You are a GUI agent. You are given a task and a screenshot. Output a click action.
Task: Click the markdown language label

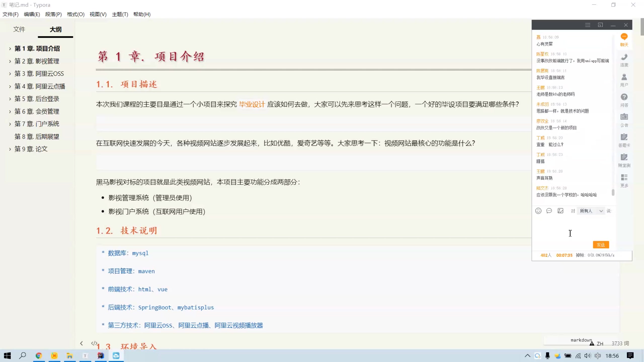[581, 340]
